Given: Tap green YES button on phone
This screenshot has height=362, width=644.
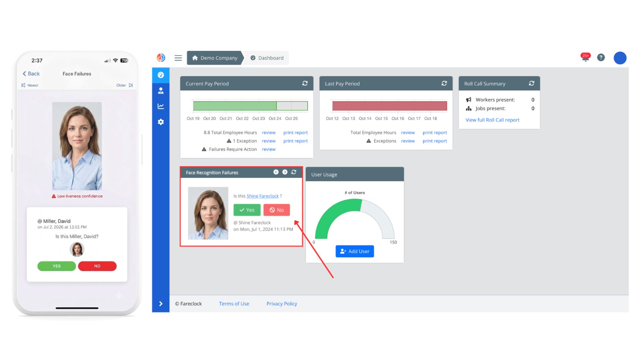Looking at the screenshot, I should 57,266.
